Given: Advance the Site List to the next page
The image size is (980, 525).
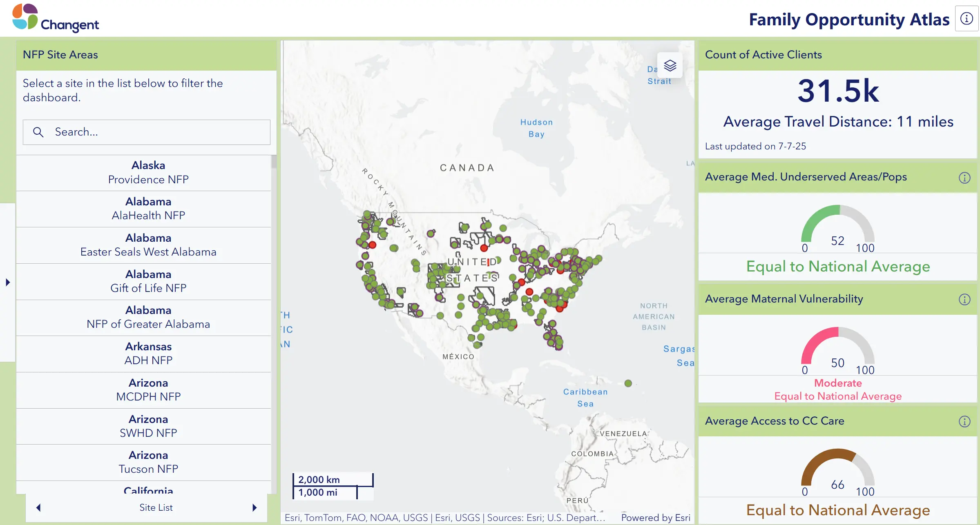Looking at the screenshot, I should (x=255, y=507).
